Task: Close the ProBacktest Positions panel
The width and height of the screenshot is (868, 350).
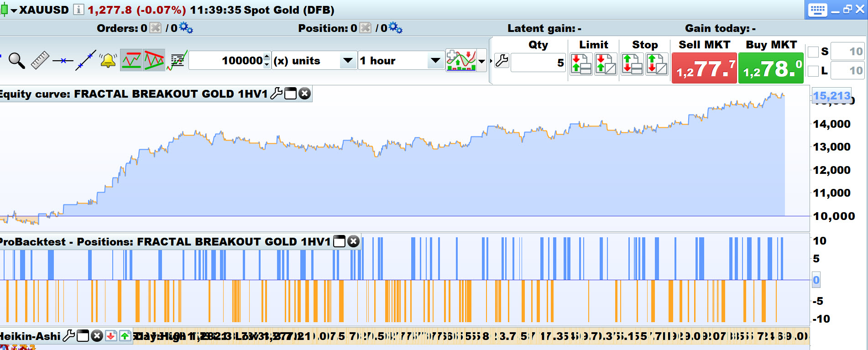Action: point(353,242)
